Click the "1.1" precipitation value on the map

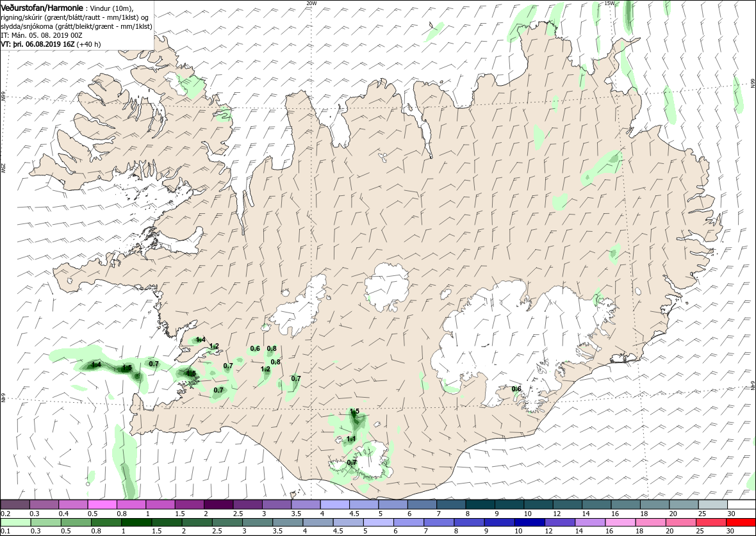(x=351, y=439)
